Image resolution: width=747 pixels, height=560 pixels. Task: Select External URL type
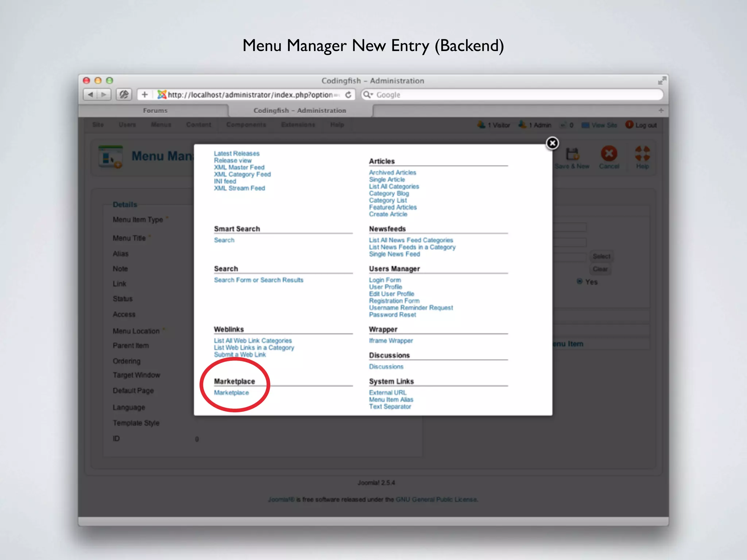click(x=387, y=393)
